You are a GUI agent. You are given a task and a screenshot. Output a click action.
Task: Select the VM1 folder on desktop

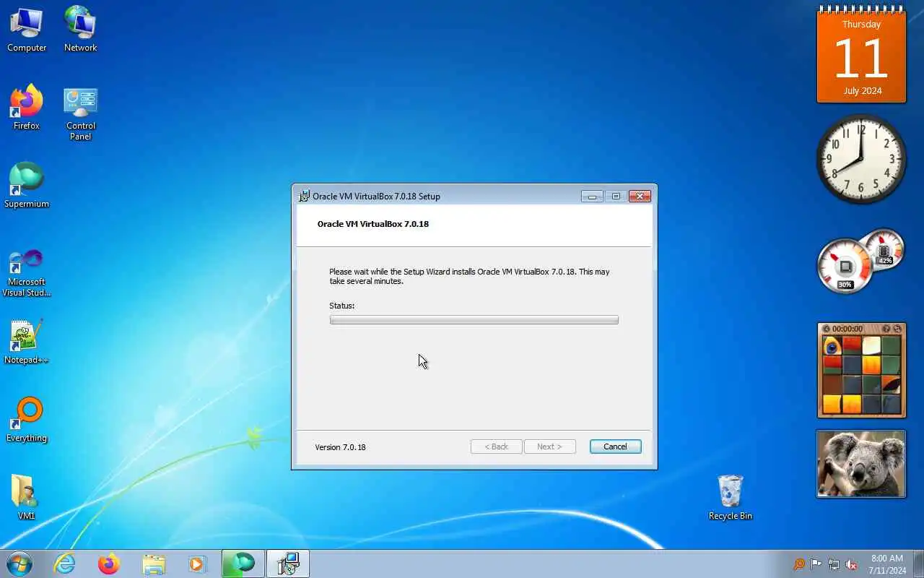point(27,498)
